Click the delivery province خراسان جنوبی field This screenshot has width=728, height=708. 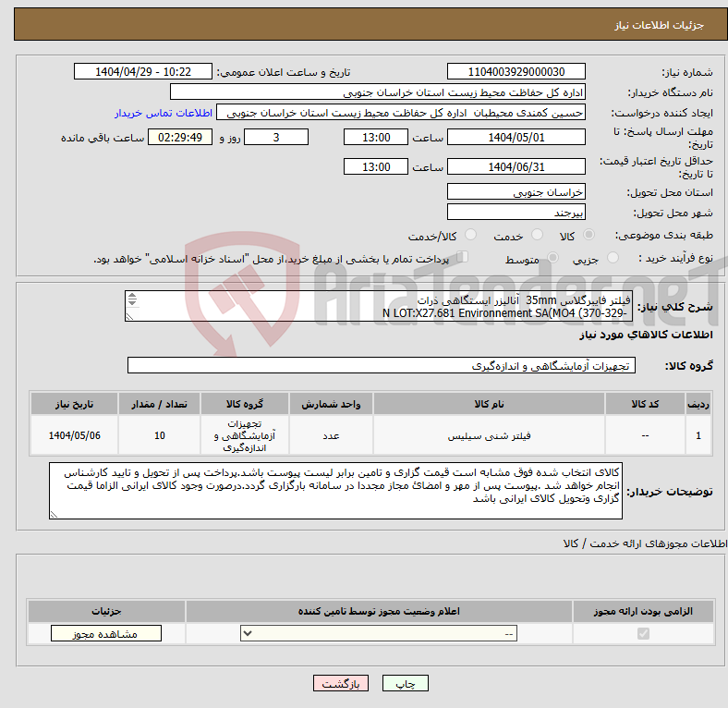(516, 191)
